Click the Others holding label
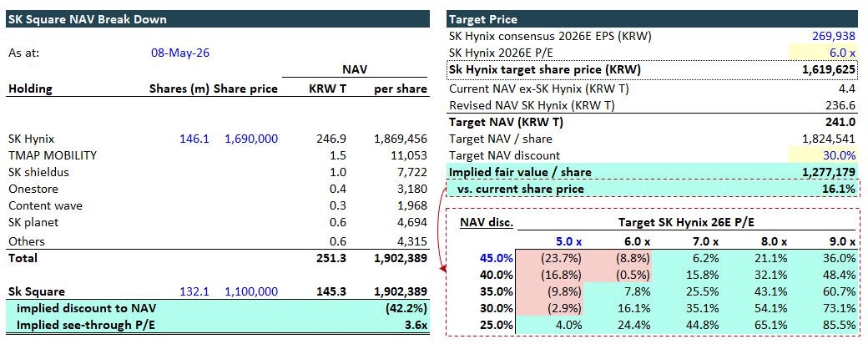The height and width of the screenshot is (344, 868). click(27, 241)
